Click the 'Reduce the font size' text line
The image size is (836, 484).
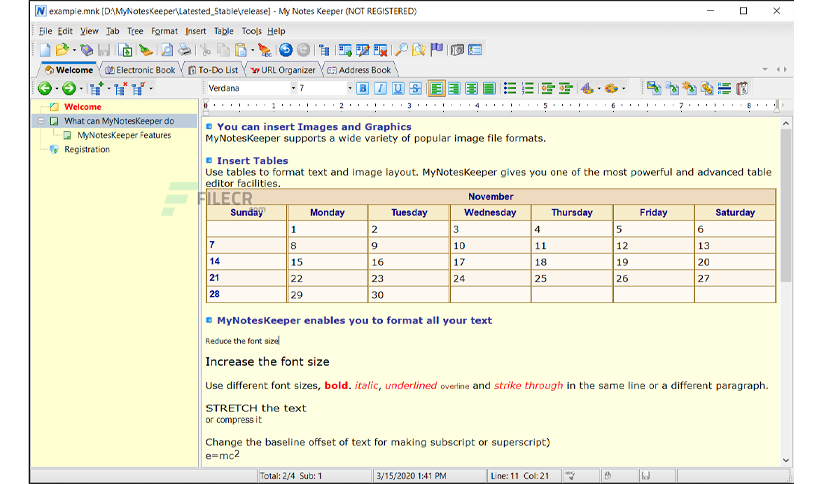[x=242, y=341]
